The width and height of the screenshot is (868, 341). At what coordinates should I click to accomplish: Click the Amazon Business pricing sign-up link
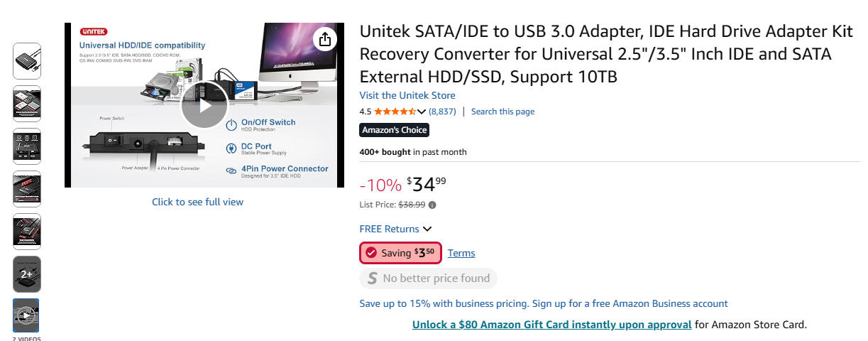tap(544, 303)
